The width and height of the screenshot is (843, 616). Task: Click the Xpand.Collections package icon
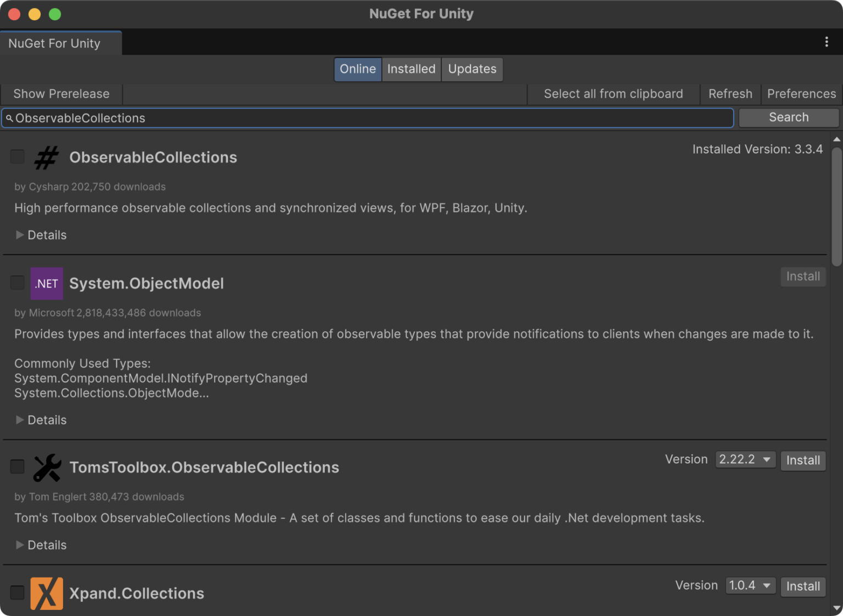coord(47,593)
